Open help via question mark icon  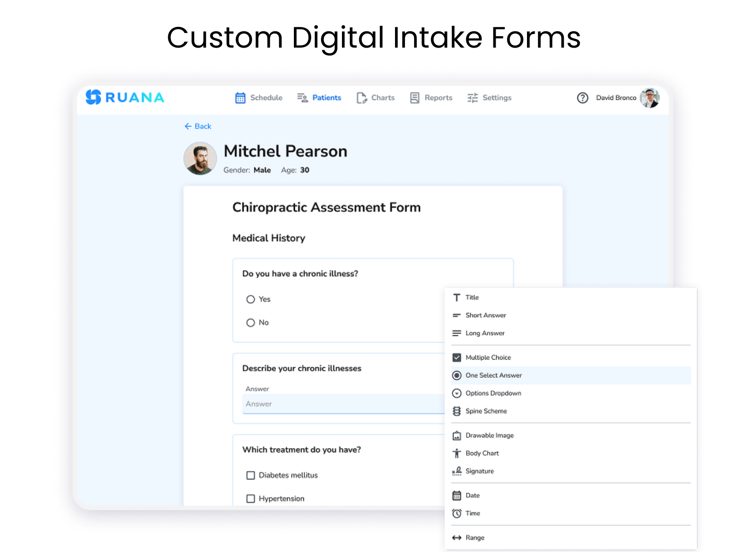tap(583, 98)
